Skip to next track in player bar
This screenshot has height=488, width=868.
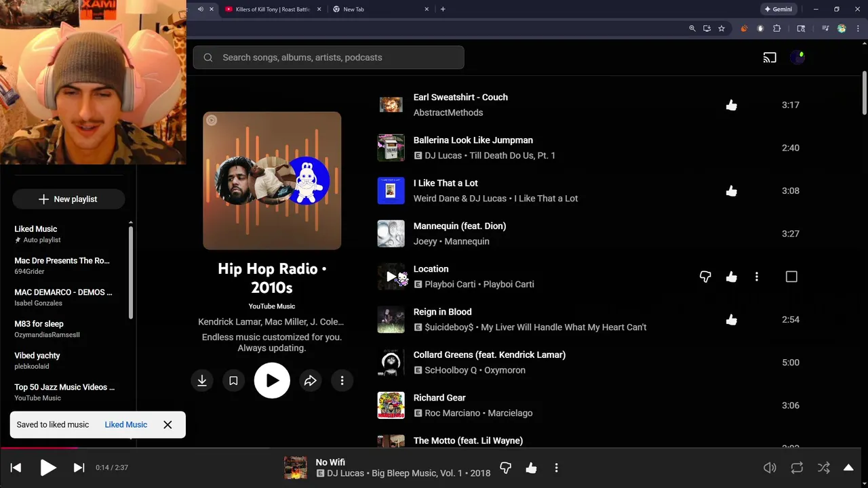click(79, 468)
